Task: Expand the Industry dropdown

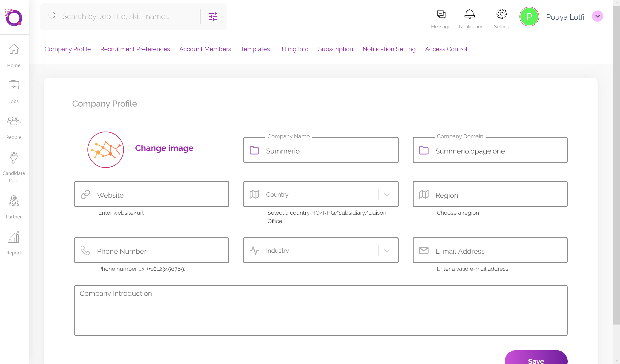Action: pos(387,251)
